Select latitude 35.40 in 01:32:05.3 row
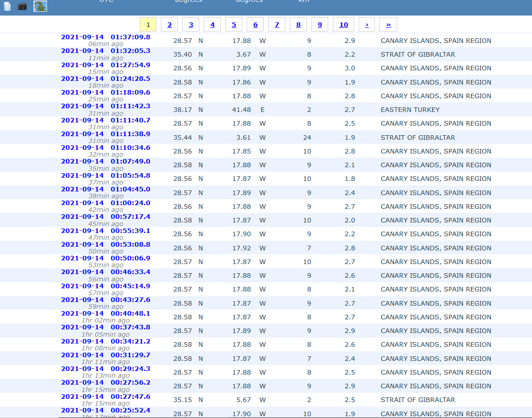The width and height of the screenshot is (532, 418). (182, 54)
